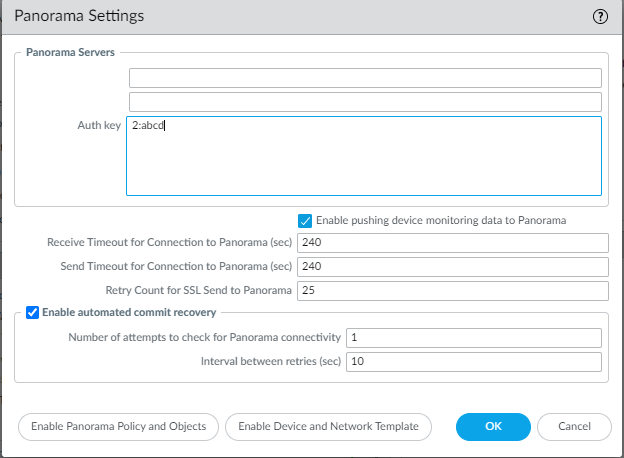This screenshot has height=458, width=624.
Task: Click the first Panorama Servers input field
Action: (x=364, y=78)
